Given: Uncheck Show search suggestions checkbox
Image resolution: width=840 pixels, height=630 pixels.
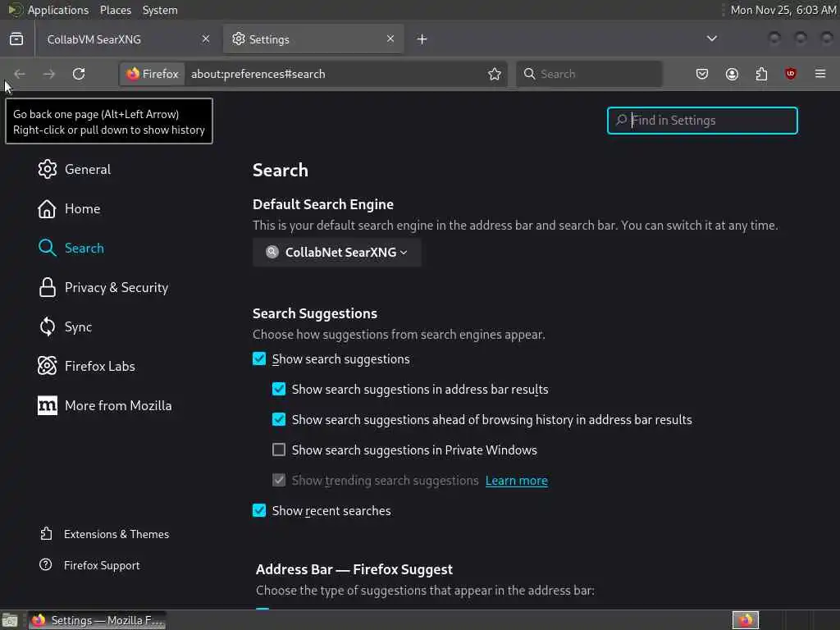Looking at the screenshot, I should [x=259, y=358].
